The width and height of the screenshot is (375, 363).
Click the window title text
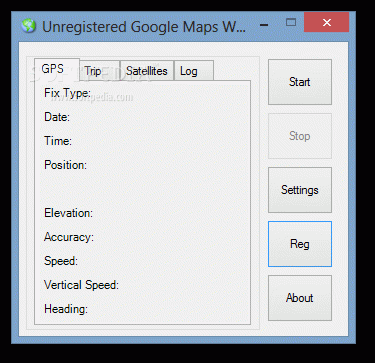(144, 27)
